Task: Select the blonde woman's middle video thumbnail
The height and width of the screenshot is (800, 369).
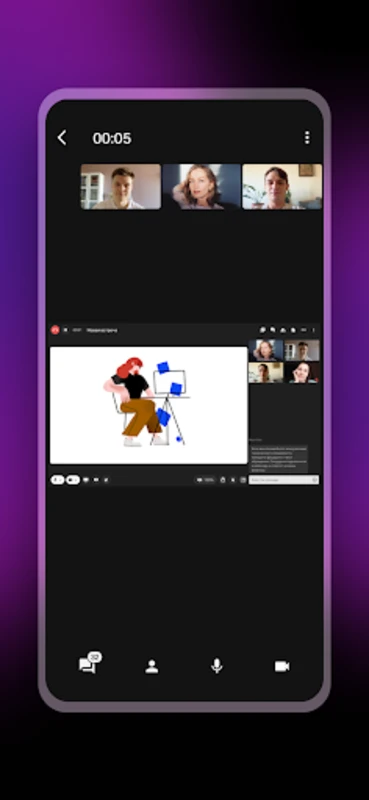Action: point(202,187)
